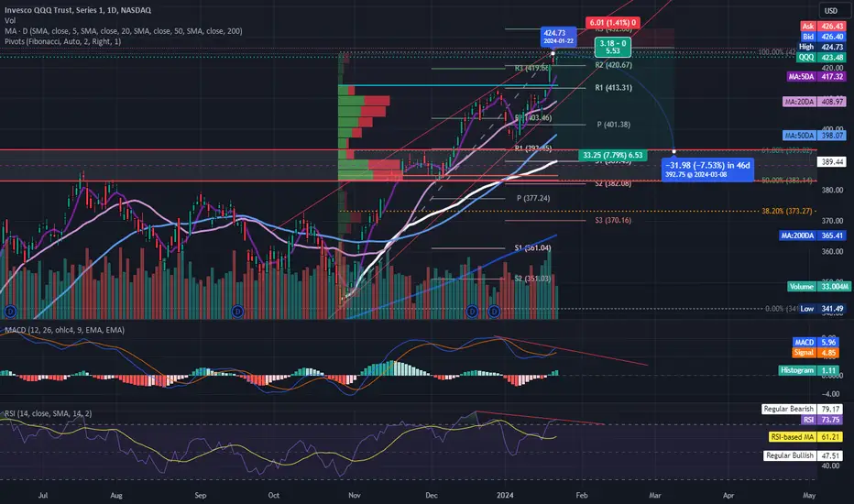
Task: Select the 424.73 2024-01-22 price callout
Action: tap(558, 37)
